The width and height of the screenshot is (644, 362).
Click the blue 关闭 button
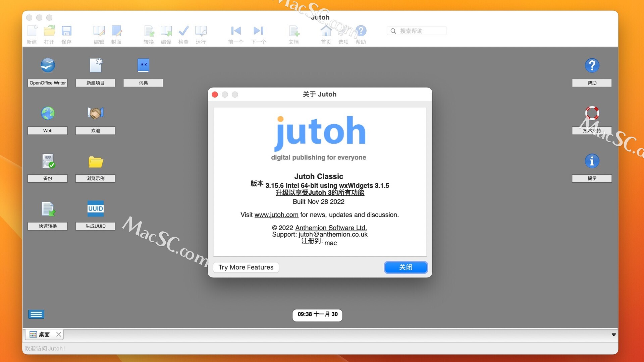click(406, 267)
